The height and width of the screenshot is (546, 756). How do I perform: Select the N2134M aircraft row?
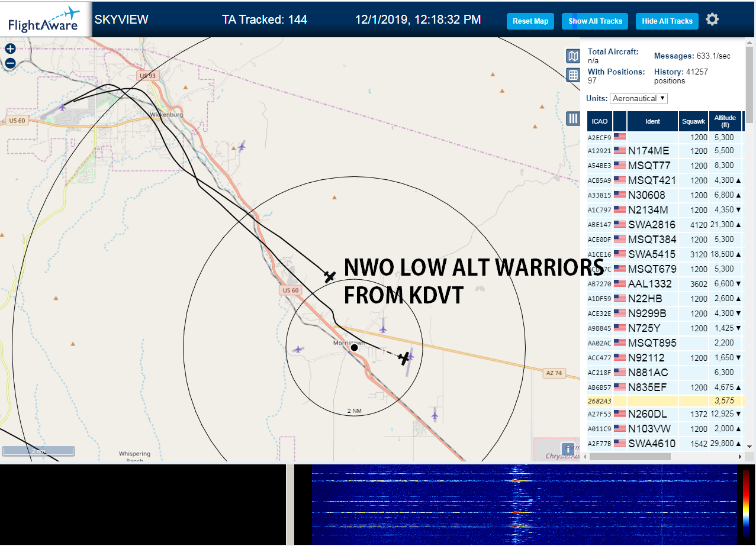665,209
